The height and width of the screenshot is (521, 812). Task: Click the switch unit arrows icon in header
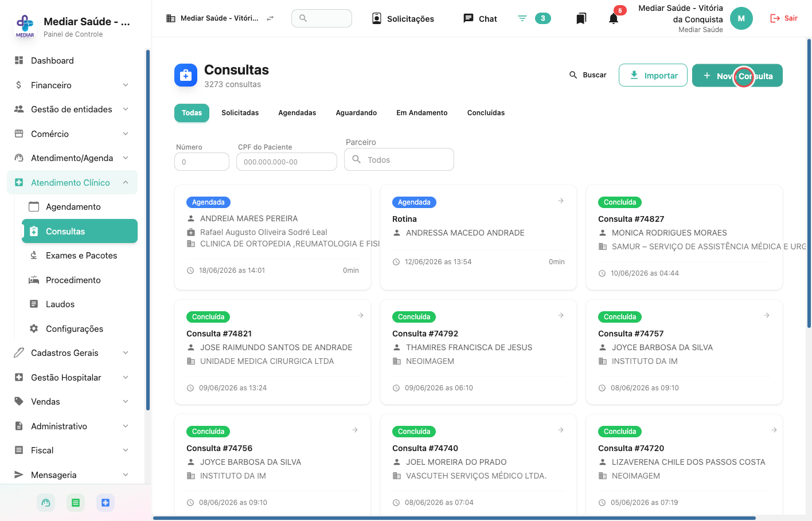[270, 18]
